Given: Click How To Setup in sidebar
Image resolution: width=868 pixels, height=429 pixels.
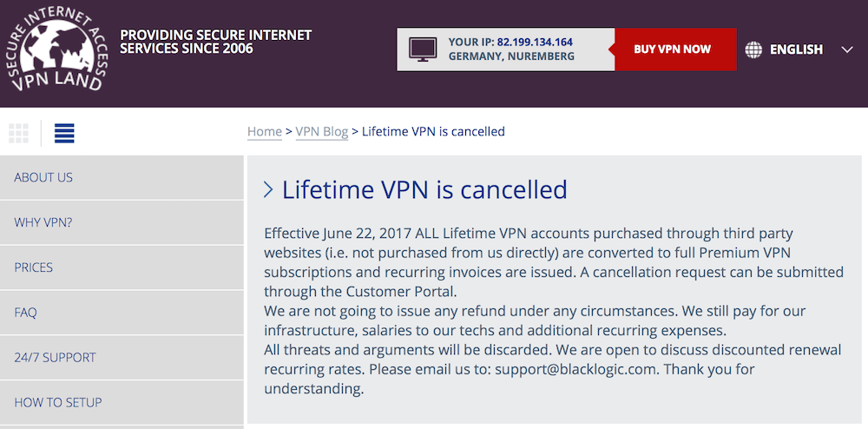Looking at the screenshot, I should (x=58, y=402).
